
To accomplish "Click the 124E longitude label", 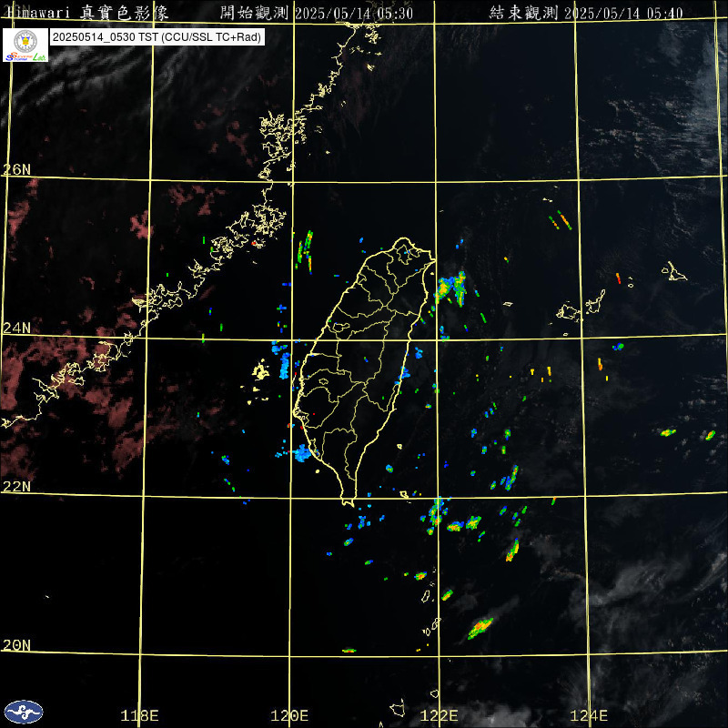I will 589,715.
